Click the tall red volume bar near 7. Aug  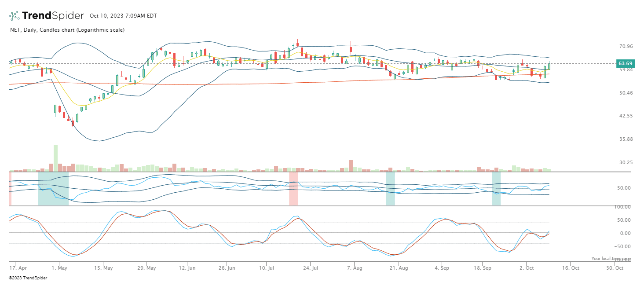click(351, 165)
